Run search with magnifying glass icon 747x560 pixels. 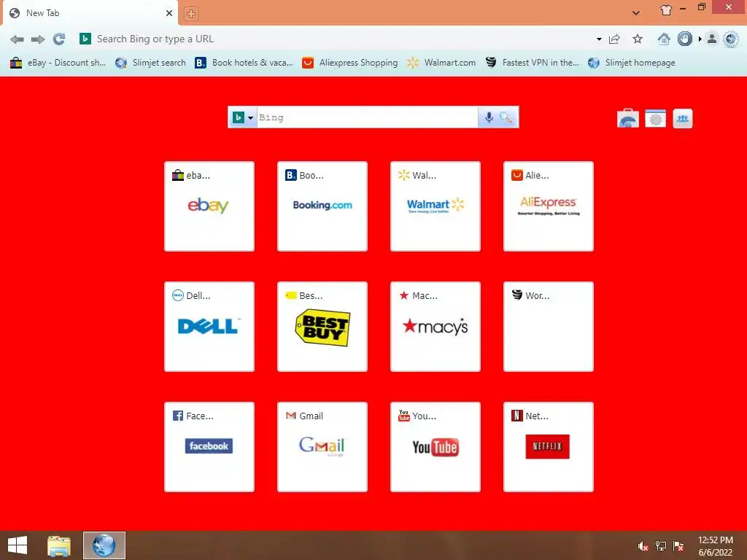(x=506, y=117)
